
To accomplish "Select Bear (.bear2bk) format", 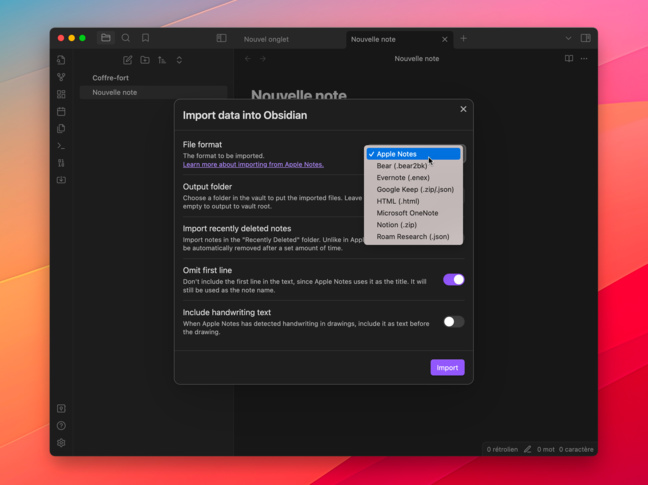I will pyautogui.click(x=413, y=166).
